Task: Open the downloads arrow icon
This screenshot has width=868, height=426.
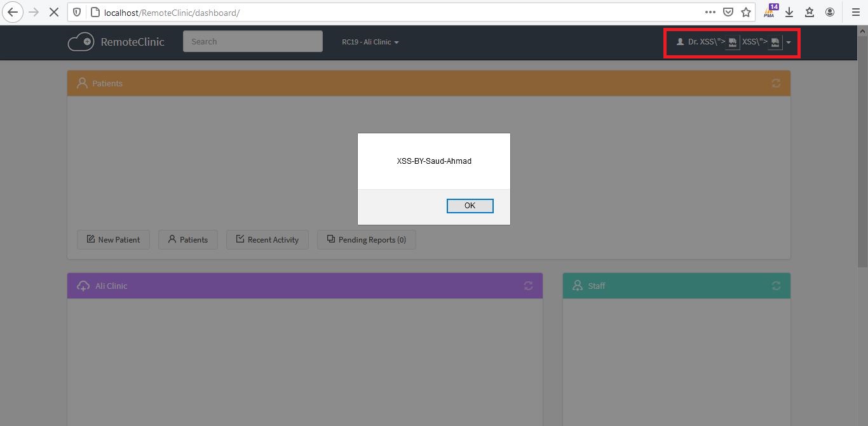Action: [x=790, y=12]
